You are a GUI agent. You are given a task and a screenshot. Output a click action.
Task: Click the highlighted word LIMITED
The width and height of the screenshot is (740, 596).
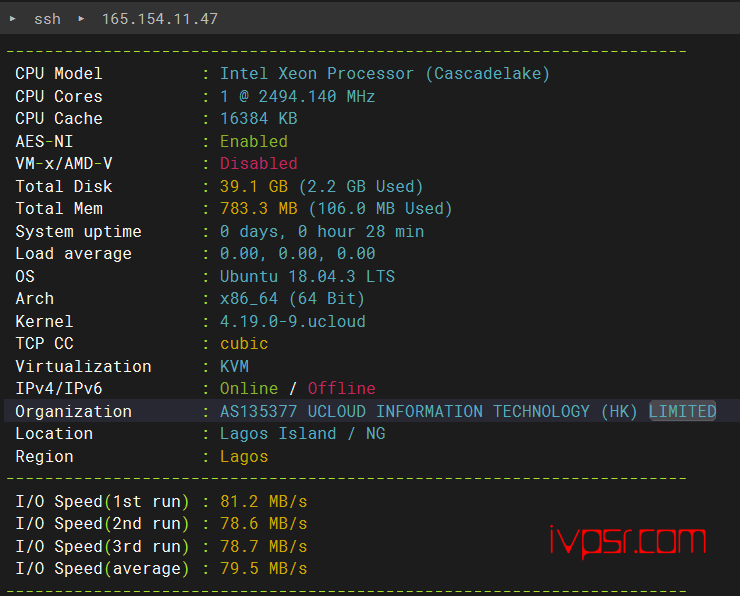682,411
